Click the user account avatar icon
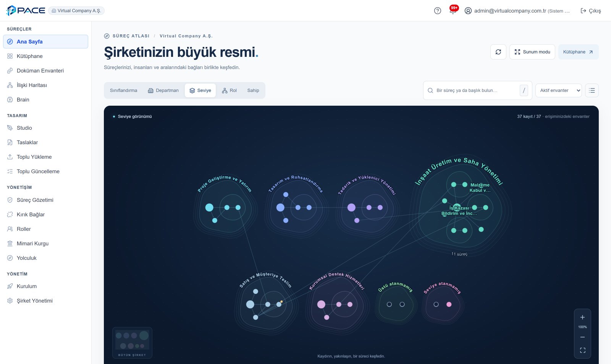This screenshot has width=611, height=364. 468,11
